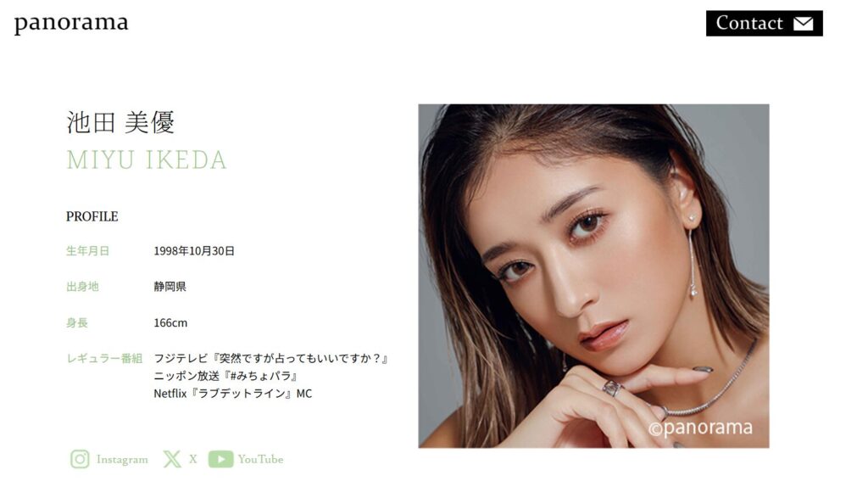Follow the X text link
The width and height of the screenshot is (868, 498).
[192, 459]
